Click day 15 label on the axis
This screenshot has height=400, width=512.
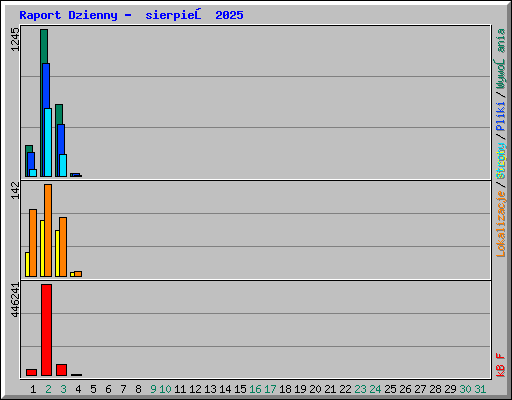(x=240, y=389)
